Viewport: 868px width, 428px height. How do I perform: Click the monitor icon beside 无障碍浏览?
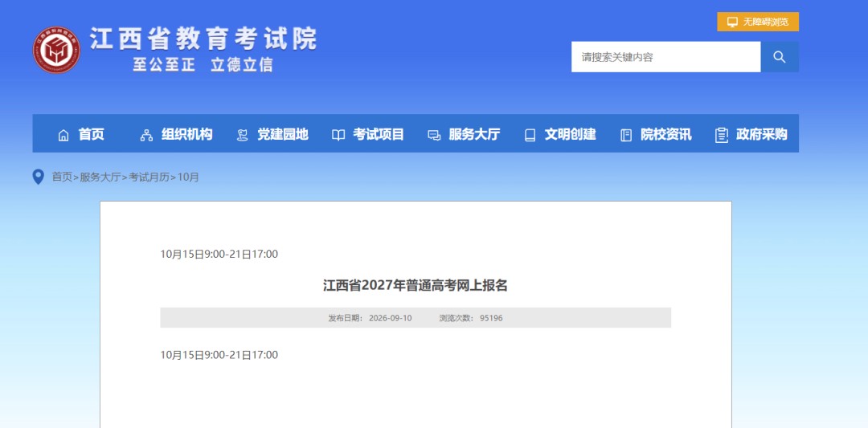732,22
